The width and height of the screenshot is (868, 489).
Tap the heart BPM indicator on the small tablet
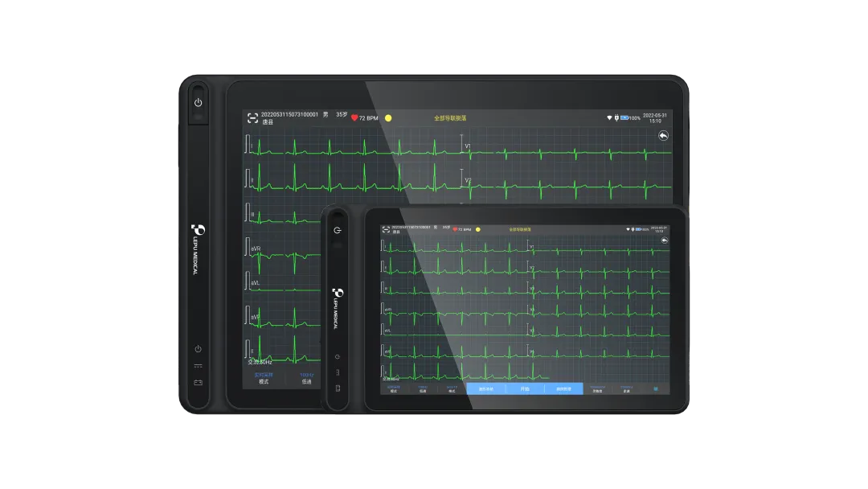click(x=461, y=229)
